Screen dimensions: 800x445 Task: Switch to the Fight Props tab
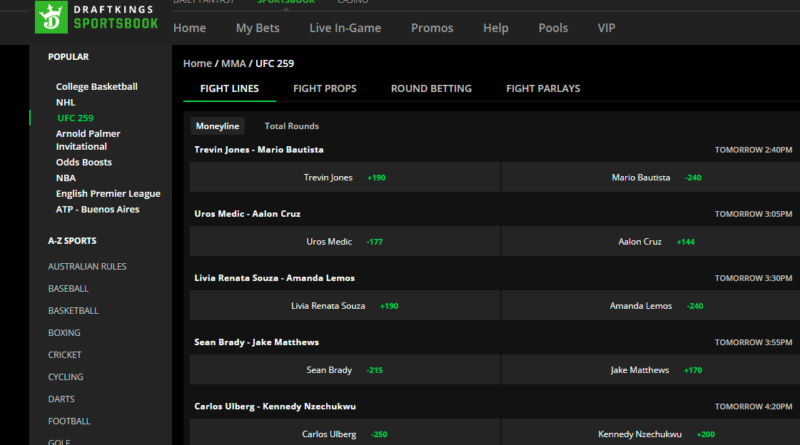(x=324, y=89)
